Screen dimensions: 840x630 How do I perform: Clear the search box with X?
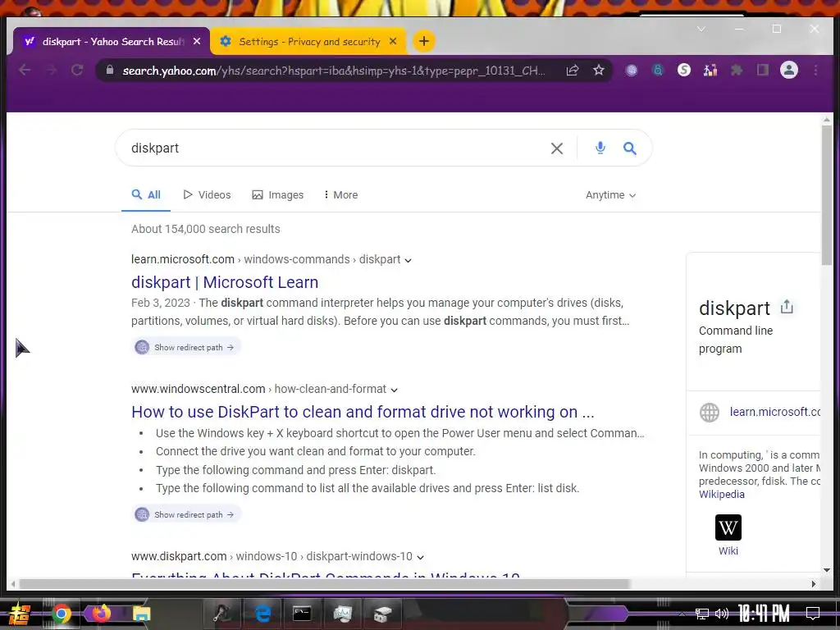(x=557, y=148)
